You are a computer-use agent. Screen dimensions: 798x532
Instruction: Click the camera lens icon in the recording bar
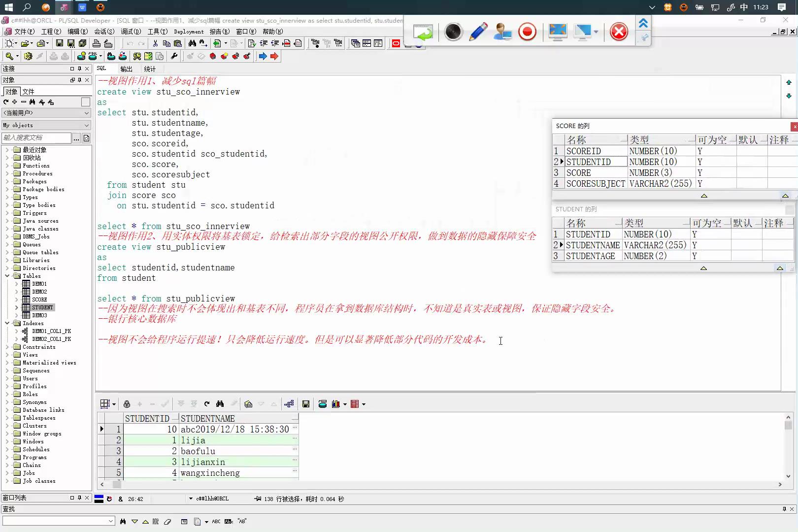coord(453,32)
